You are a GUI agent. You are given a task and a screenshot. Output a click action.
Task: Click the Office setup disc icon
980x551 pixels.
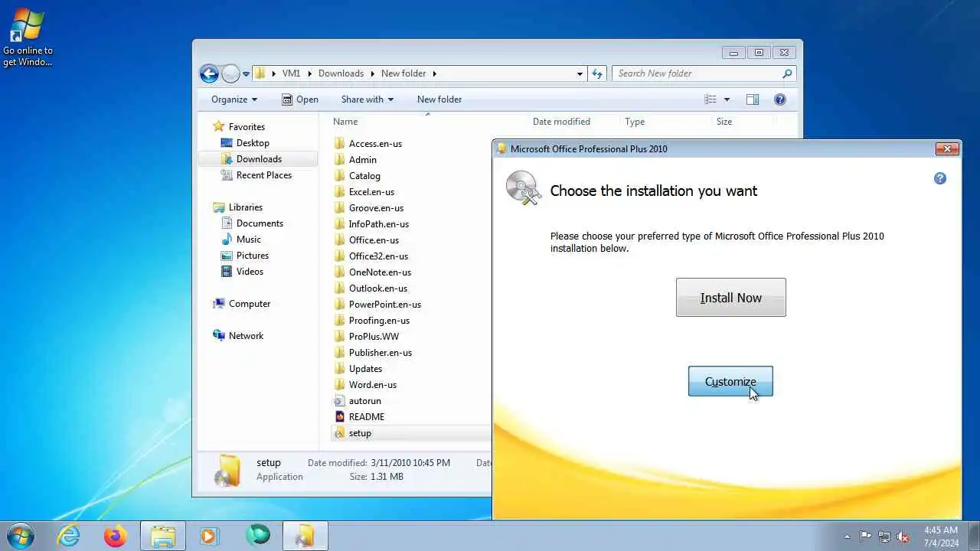coord(524,188)
